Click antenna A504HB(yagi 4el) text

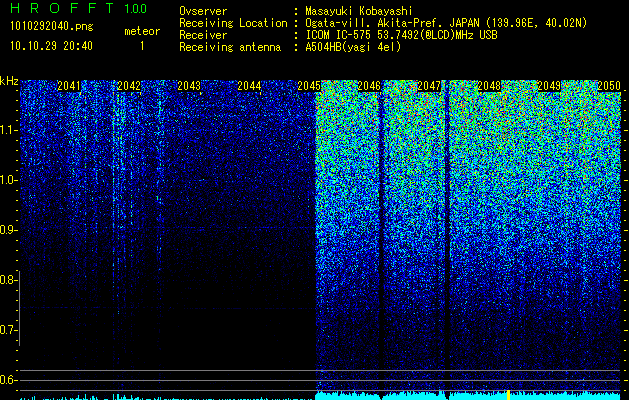click(x=353, y=47)
